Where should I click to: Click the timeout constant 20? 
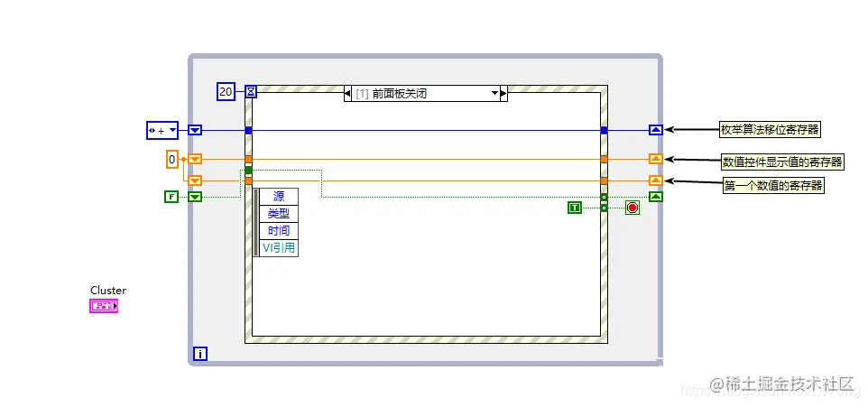[x=226, y=91]
